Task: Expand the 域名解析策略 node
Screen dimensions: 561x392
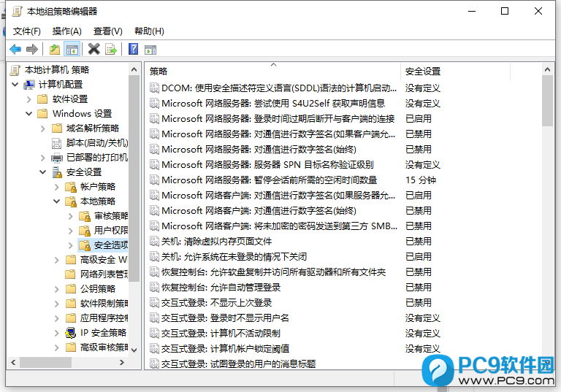Action: 43,128
